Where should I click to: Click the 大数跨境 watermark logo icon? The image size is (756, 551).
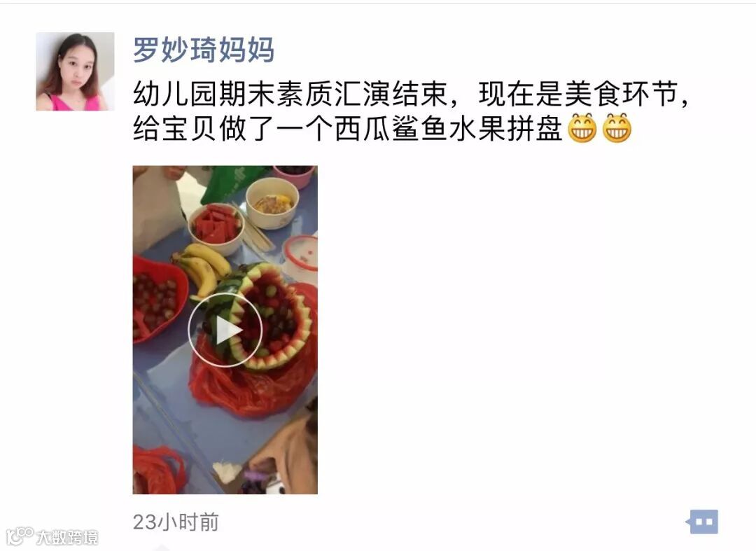tap(20, 536)
